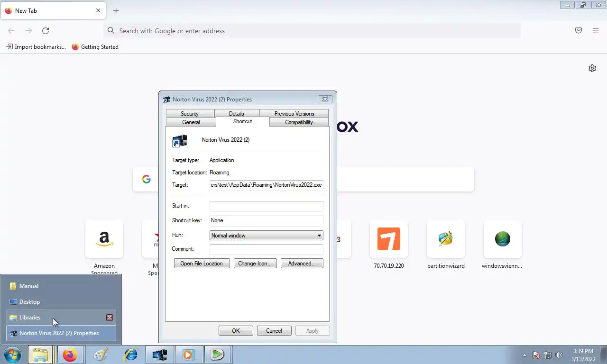Open the Getting Started bookmark
The height and width of the screenshot is (364, 607).
(95, 47)
